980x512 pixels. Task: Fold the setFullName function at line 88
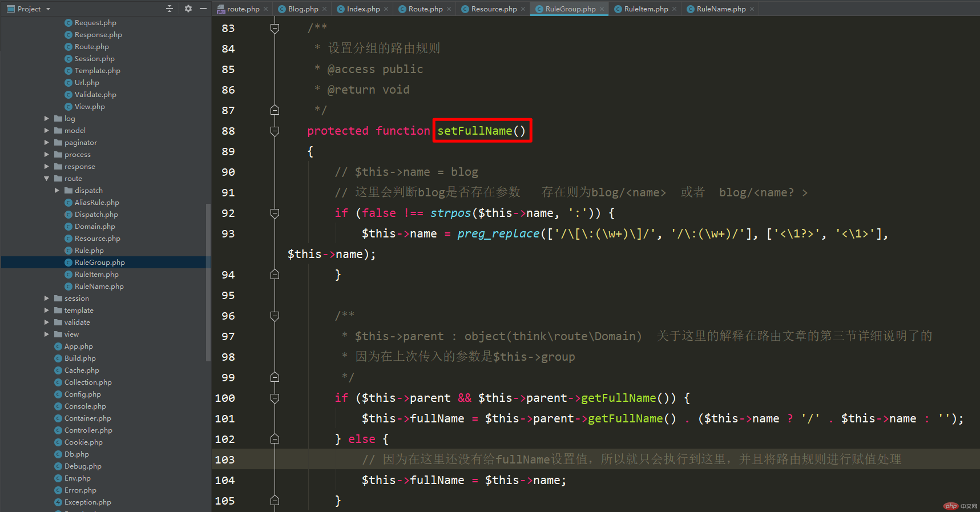click(275, 131)
